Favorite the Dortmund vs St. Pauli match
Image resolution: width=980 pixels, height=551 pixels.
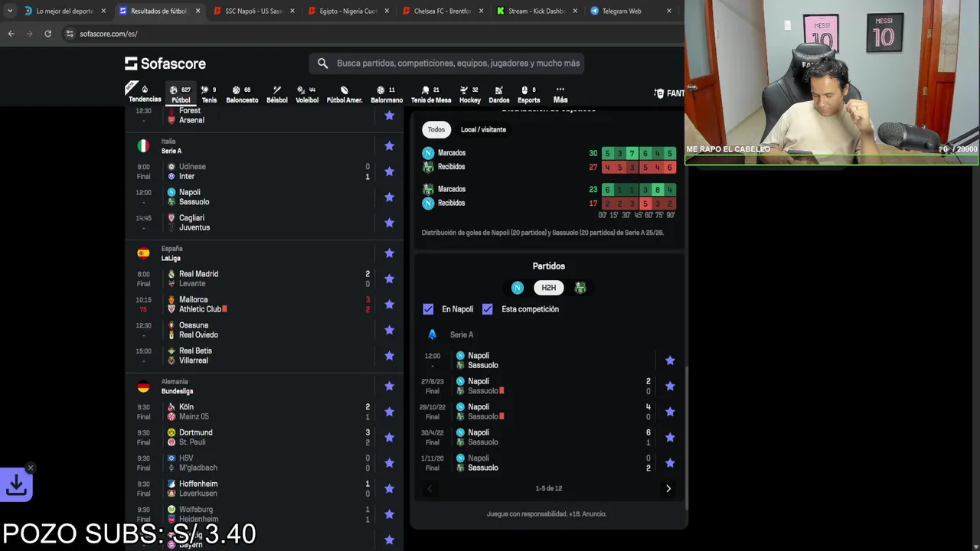click(x=389, y=437)
